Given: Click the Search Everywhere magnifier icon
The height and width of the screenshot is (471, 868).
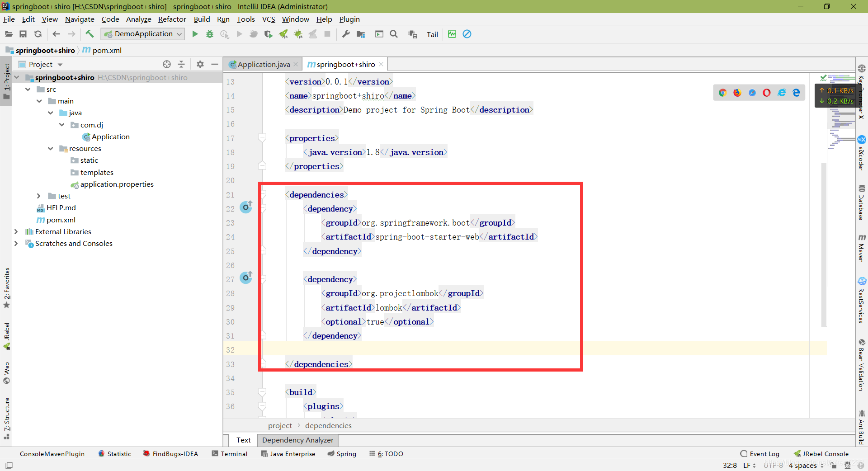Looking at the screenshot, I should pos(394,34).
